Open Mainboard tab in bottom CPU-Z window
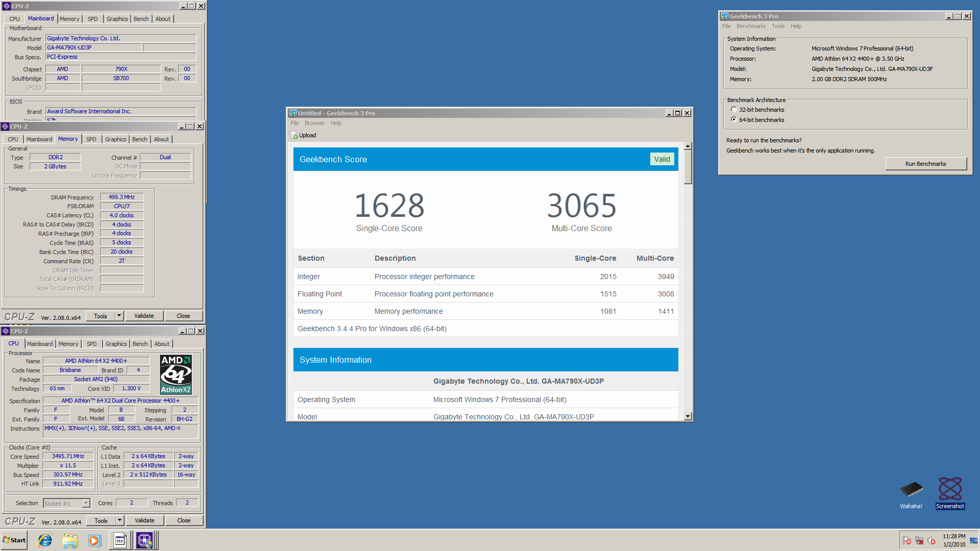980x551 pixels. [x=40, y=344]
